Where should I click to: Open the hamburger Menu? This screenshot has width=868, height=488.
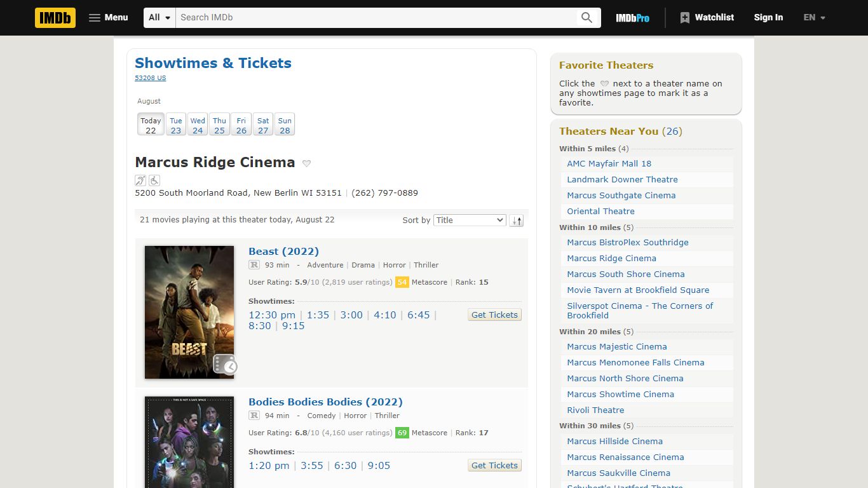[x=108, y=18]
